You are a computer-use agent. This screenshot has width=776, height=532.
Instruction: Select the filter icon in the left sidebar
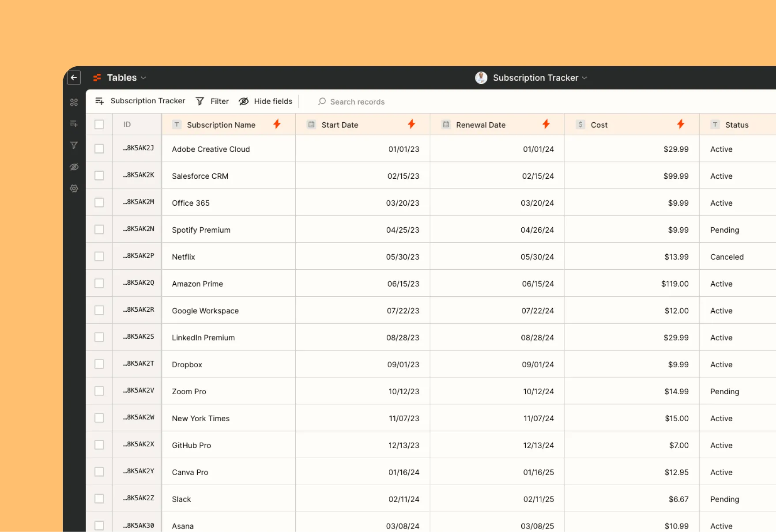[x=74, y=145]
